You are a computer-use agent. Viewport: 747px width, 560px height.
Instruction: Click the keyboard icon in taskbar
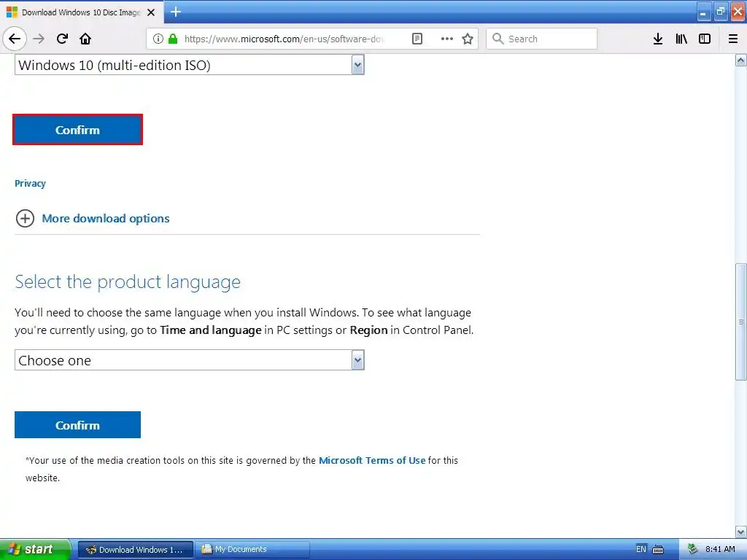coord(658,550)
